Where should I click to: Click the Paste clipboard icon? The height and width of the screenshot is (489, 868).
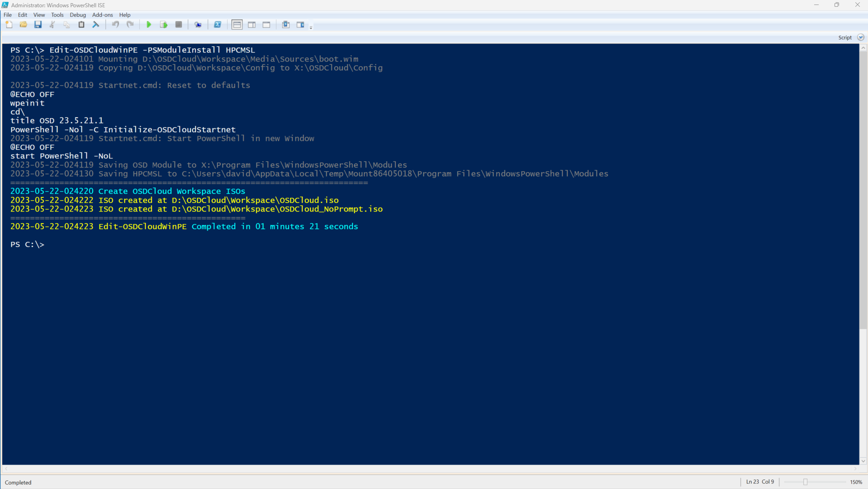pos(81,25)
